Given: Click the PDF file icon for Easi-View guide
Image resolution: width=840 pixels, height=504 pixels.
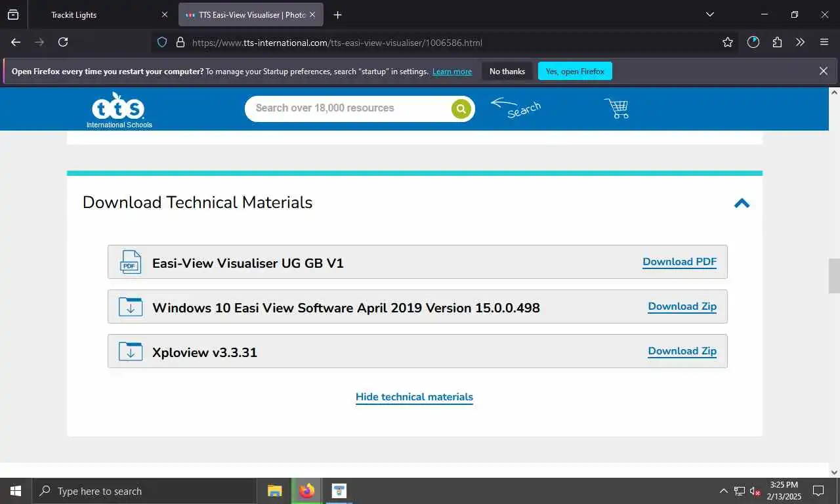Looking at the screenshot, I should (x=130, y=262).
